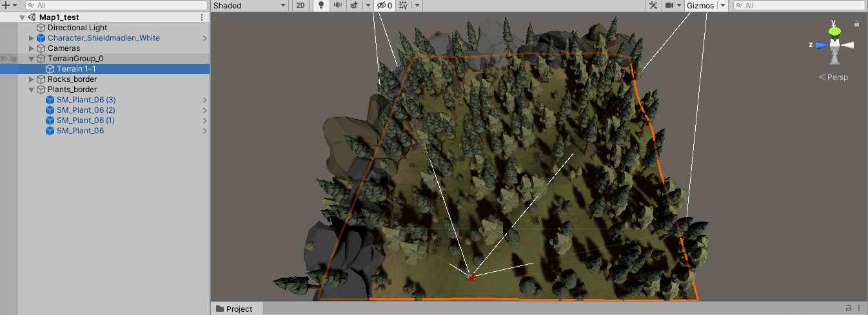868x315 pixels.
Task: Toggle the Gizmos button in scene toolbar
Action: (700, 5)
